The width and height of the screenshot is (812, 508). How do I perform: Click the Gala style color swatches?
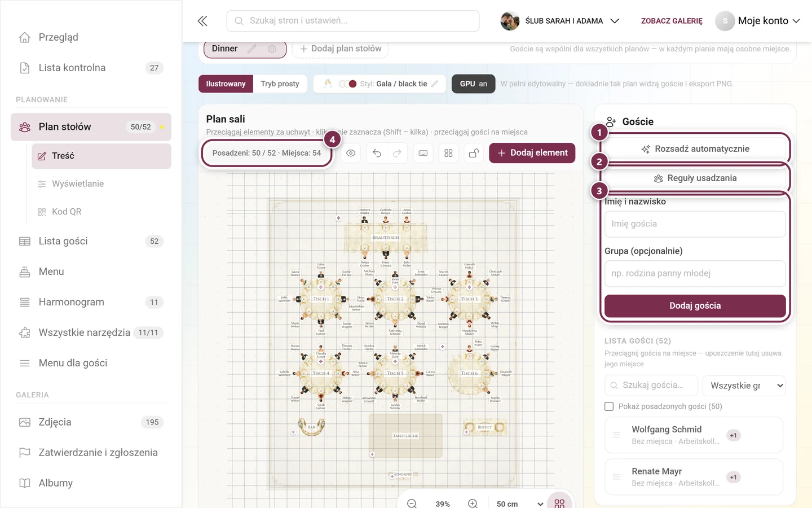347,84
